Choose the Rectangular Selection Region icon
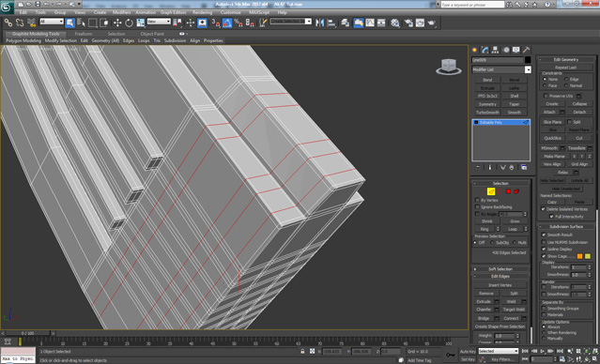 click(x=93, y=23)
